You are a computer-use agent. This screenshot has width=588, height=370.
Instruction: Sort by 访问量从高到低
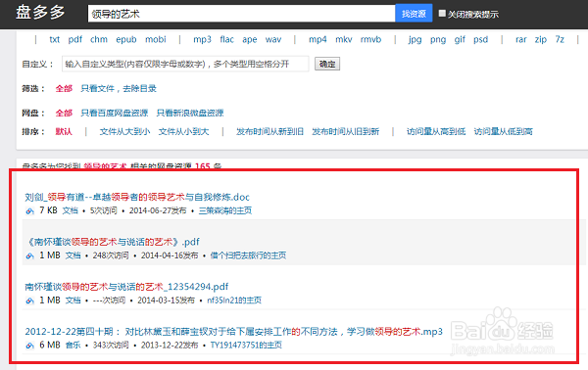[x=436, y=131]
